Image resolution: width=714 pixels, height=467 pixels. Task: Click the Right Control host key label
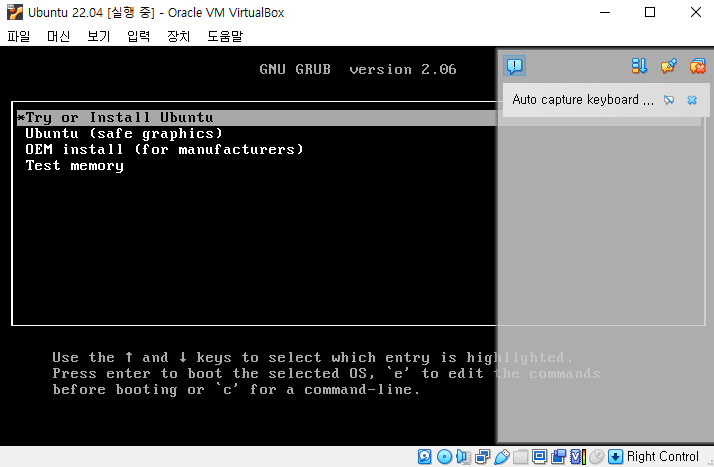[663, 457]
